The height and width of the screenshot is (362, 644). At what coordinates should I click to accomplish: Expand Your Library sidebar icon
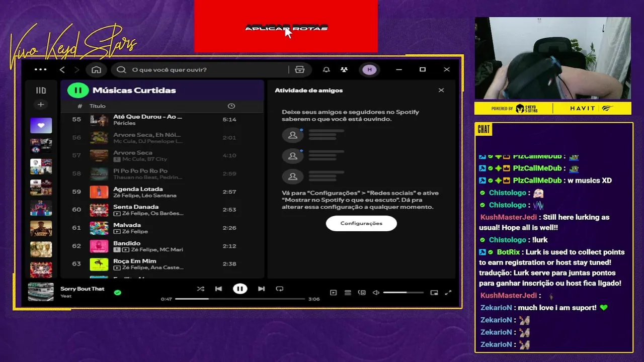coord(41,90)
